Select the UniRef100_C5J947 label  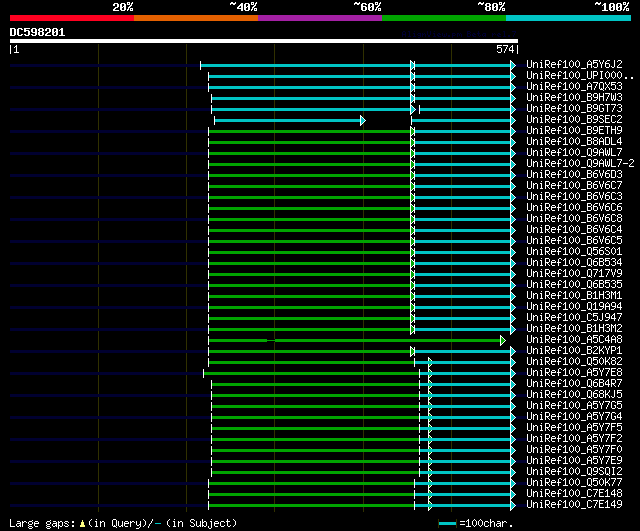tap(574, 318)
